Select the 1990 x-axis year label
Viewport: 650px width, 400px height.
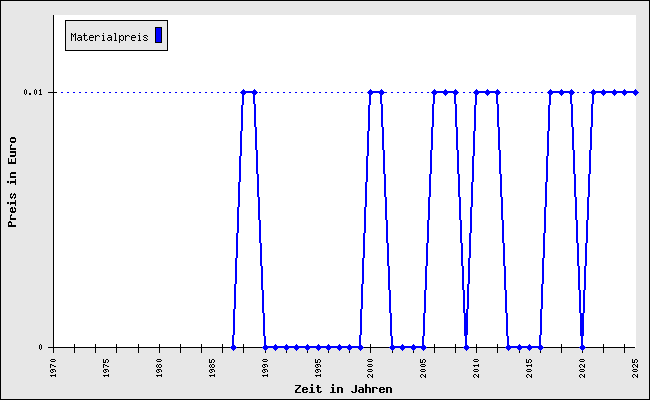click(266, 365)
